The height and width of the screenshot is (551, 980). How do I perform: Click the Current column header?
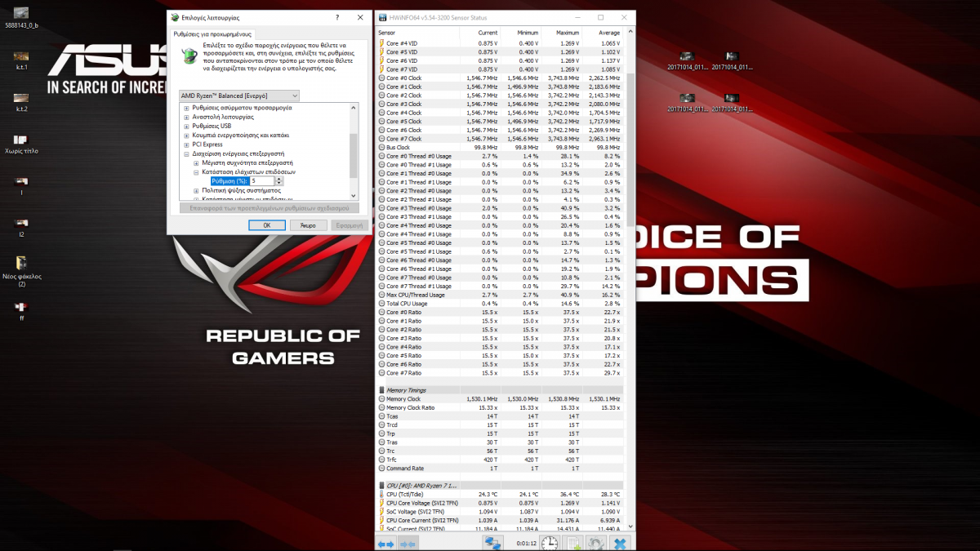(479, 33)
